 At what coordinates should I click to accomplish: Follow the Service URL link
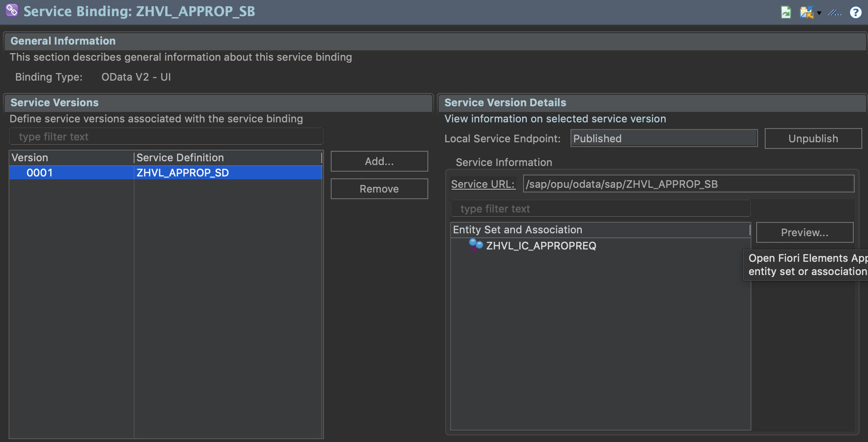click(483, 184)
